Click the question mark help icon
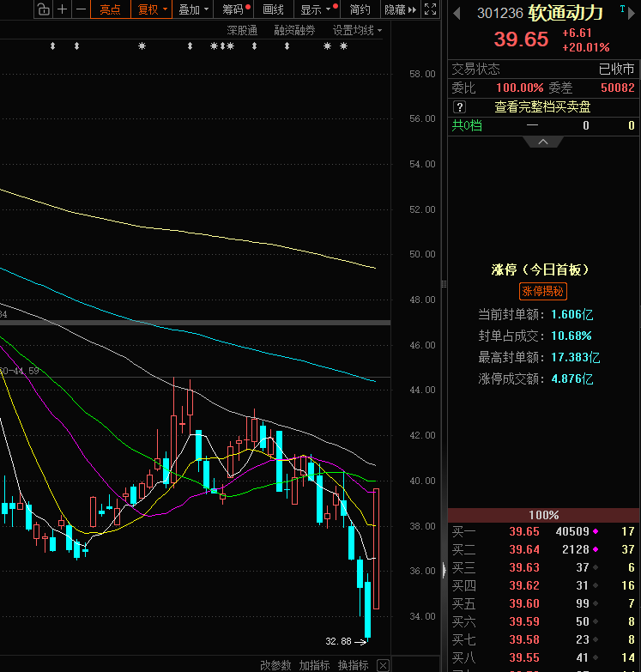 (x=459, y=106)
